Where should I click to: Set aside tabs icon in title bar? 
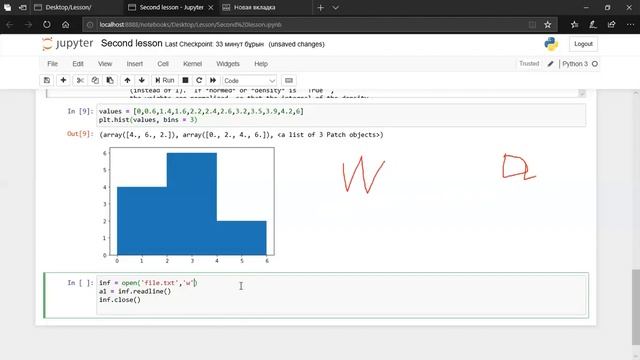pyautogui.click(x=23, y=7)
